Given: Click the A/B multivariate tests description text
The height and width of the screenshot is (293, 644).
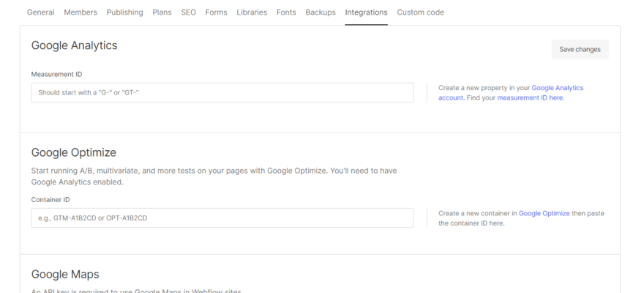Looking at the screenshot, I should tap(214, 177).
